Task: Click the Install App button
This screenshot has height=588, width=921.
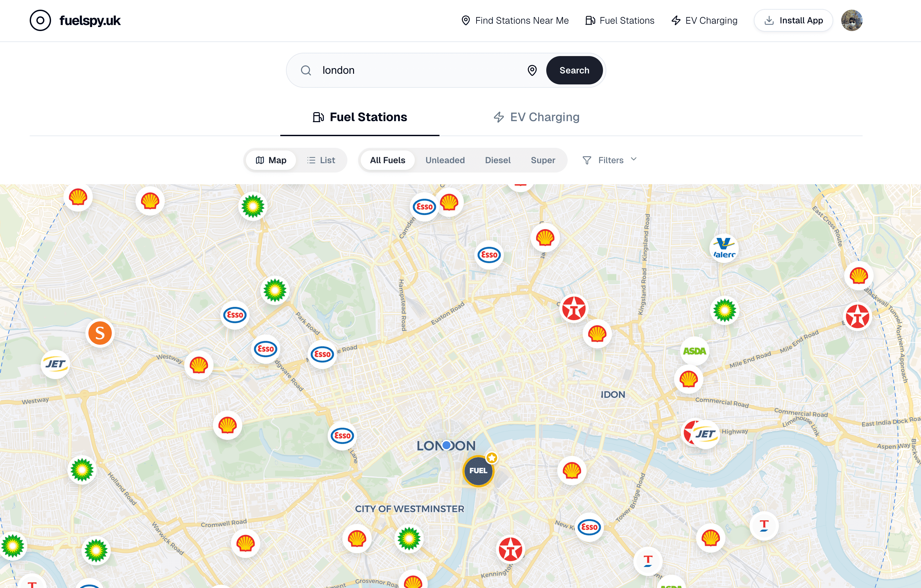Action: pyautogui.click(x=793, y=20)
